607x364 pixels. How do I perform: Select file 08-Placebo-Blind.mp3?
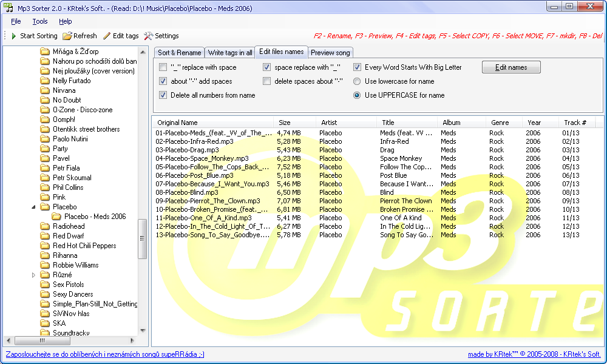(186, 192)
